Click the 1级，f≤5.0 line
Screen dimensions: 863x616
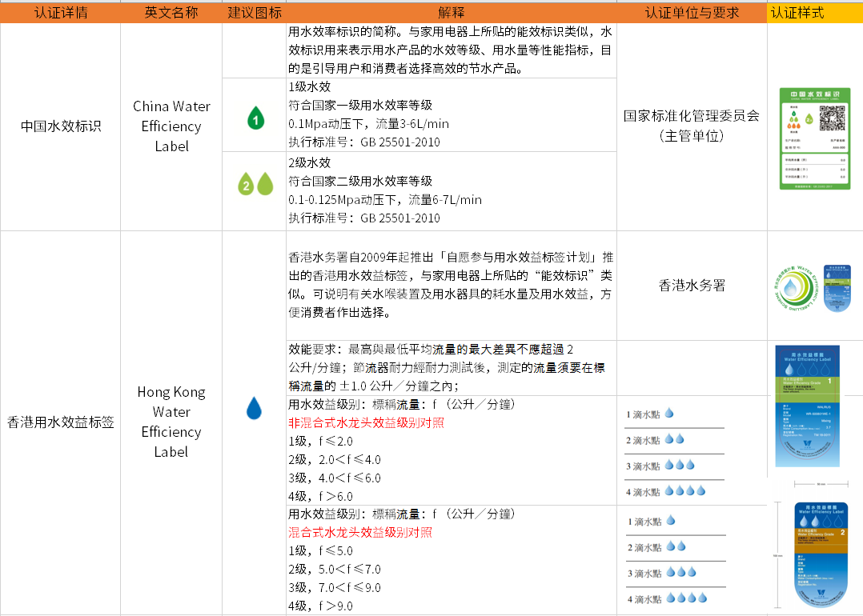coord(320,551)
